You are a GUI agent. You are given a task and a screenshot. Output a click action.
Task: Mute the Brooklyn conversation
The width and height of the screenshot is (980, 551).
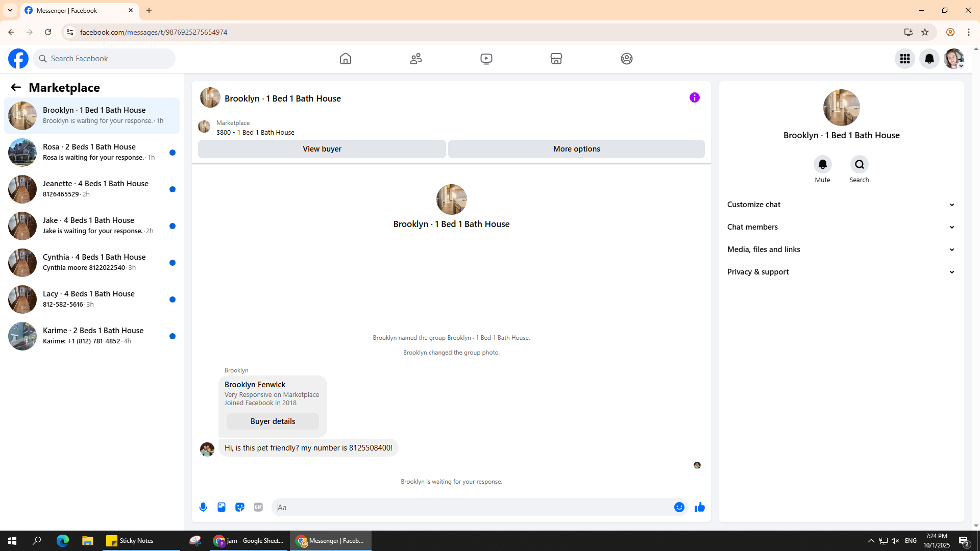823,164
